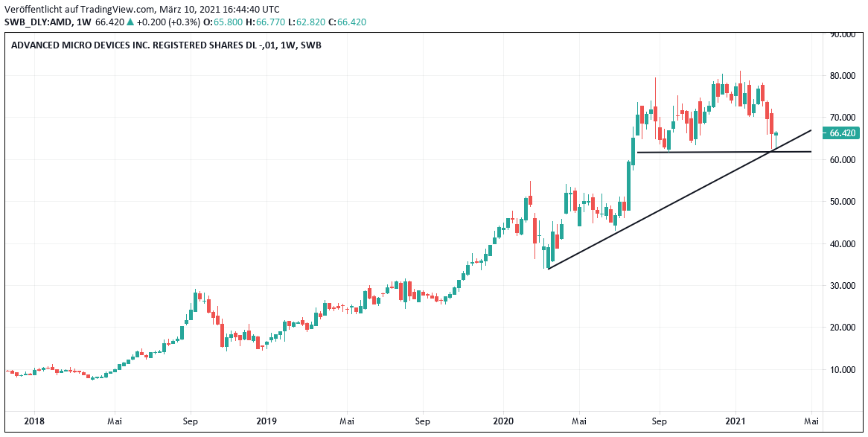Viewport: 868px width, 437px height.
Task: Select the '90.000' price axis label
Action: point(842,35)
